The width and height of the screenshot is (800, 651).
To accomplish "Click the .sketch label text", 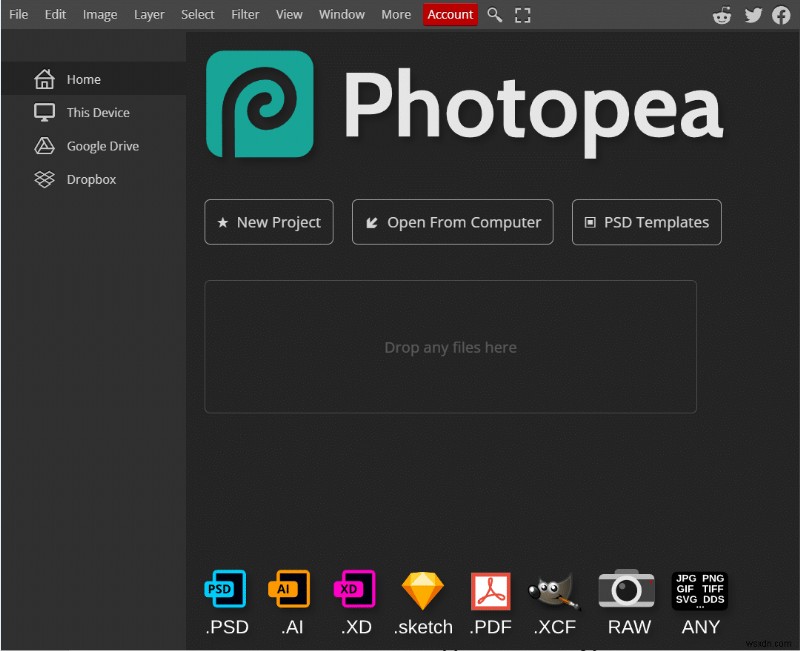I will 423,627.
